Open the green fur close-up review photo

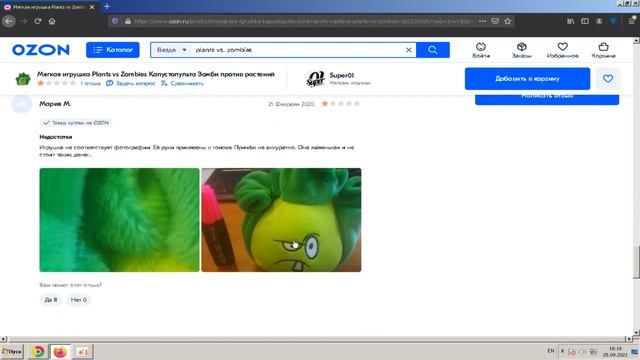(x=119, y=220)
